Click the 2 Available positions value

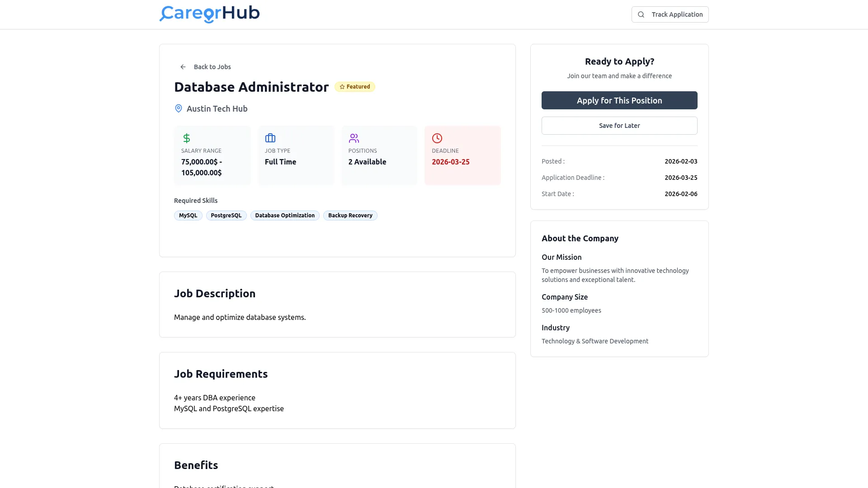(367, 162)
